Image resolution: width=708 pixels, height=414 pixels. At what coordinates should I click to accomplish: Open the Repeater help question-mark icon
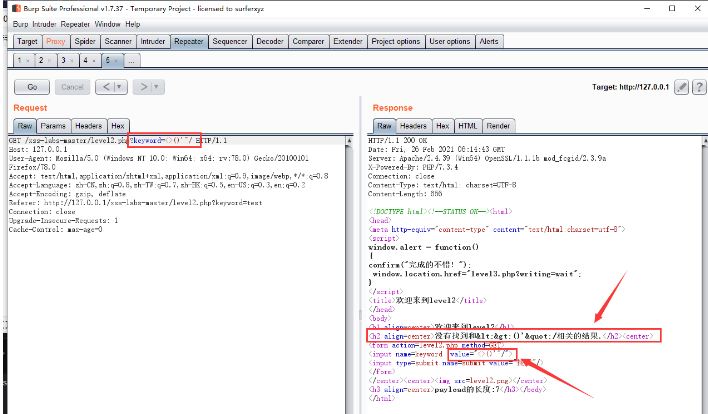[x=699, y=87]
